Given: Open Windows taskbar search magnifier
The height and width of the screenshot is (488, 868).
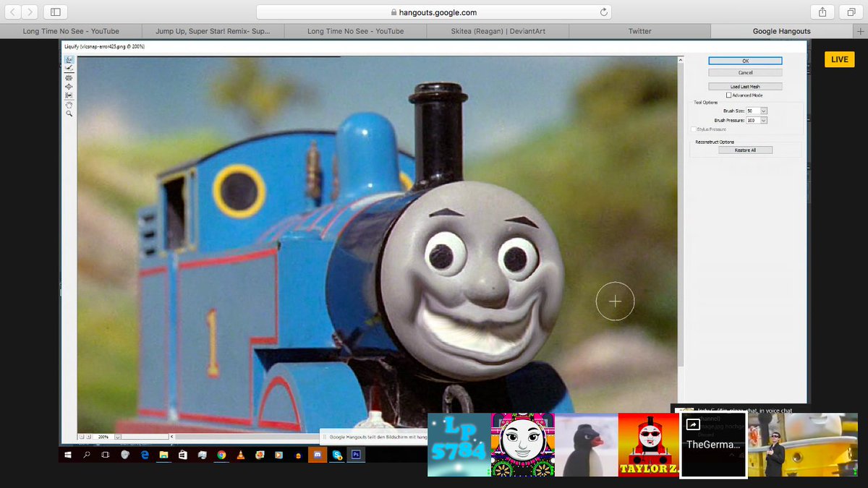Looking at the screenshot, I should click(x=87, y=455).
